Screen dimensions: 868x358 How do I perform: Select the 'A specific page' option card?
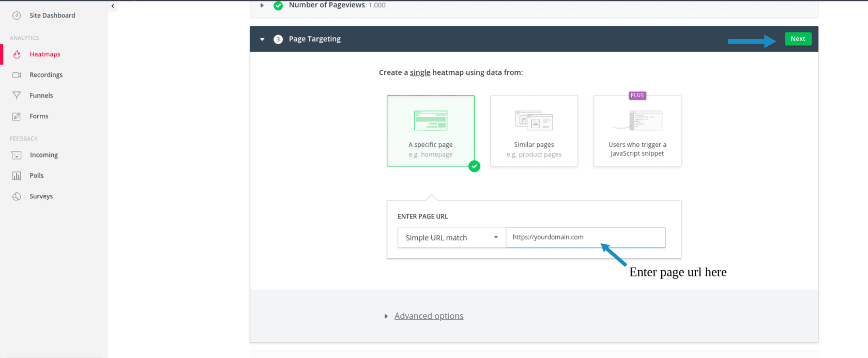point(431,131)
